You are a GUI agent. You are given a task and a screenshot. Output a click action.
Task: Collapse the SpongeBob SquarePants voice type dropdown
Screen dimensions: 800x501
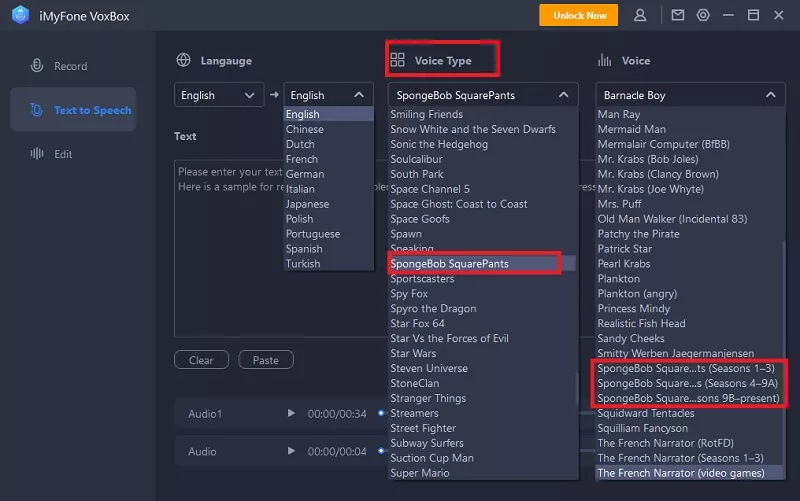[483, 95]
